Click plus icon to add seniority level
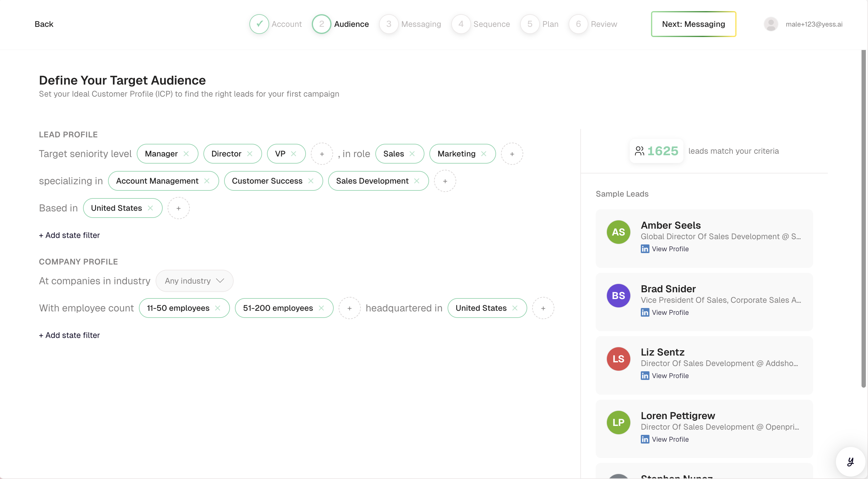 click(x=322, y=154)
